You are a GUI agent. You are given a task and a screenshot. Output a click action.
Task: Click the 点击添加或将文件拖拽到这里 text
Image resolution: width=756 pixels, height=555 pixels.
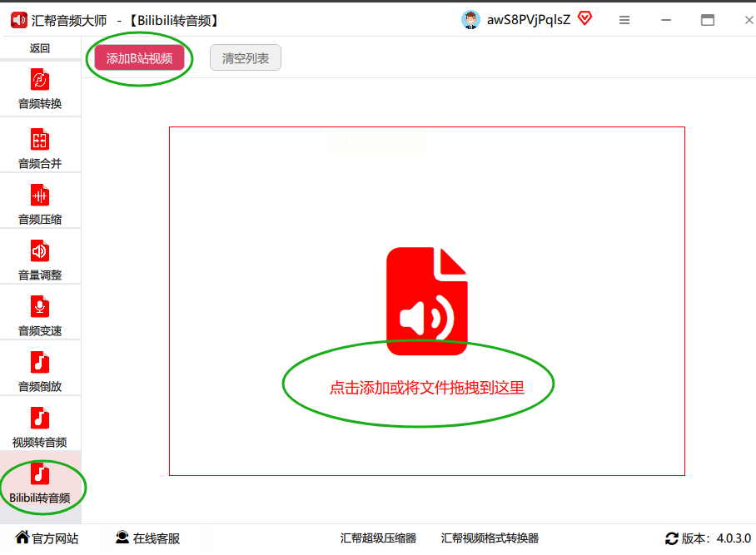pos(426,388)
